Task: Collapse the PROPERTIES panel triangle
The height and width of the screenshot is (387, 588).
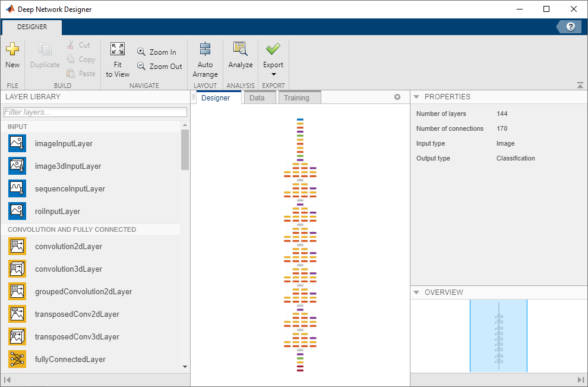Action: (416, 97)
